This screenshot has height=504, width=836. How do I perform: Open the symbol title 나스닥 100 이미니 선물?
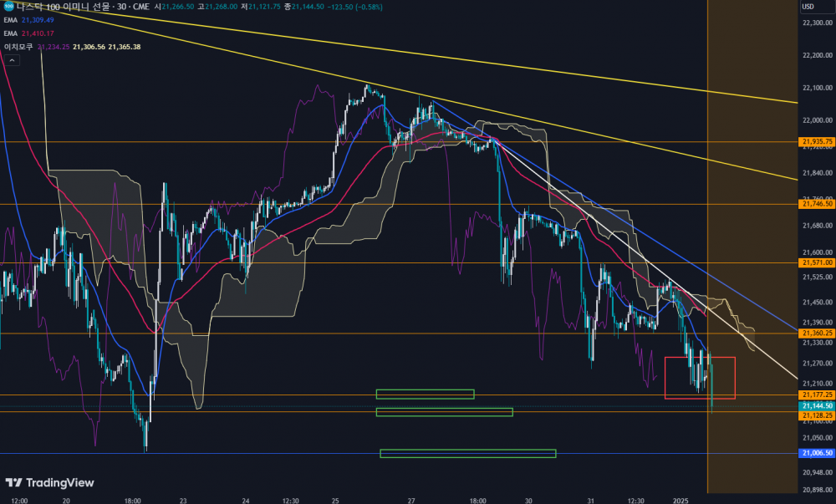pyautogui.click(x=64, y=6)
